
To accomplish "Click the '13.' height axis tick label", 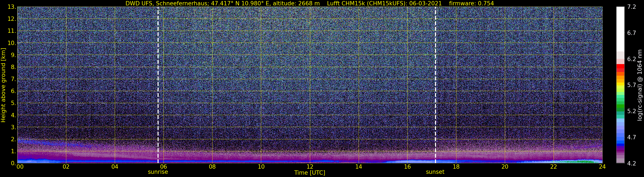I will 12,7.
